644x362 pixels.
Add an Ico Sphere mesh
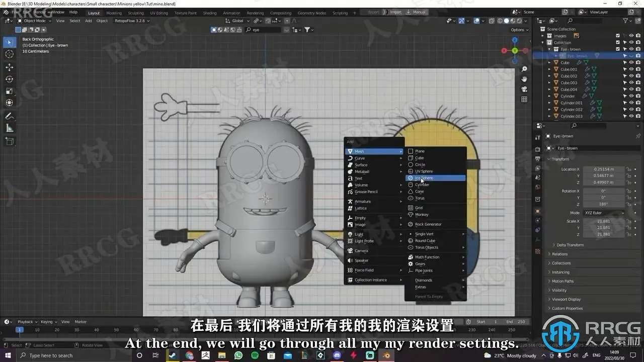(436, 178)
